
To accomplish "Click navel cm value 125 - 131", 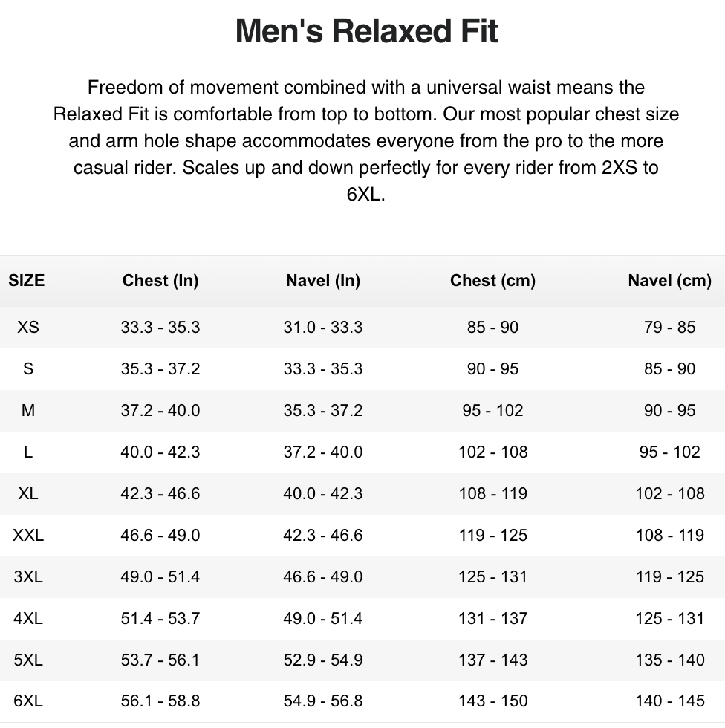I will coord(670,618).
